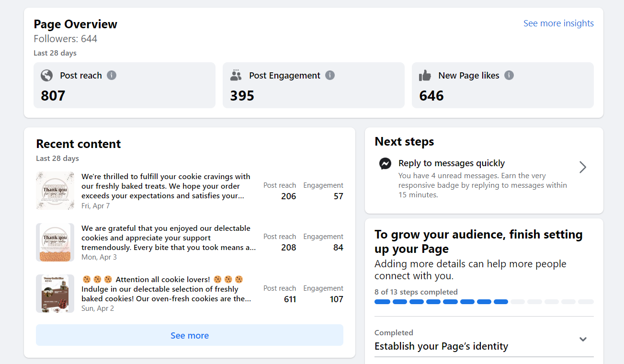Click the 8 of 13 steps progress bar
Screen dimensions: 624x364
(484, 302)
